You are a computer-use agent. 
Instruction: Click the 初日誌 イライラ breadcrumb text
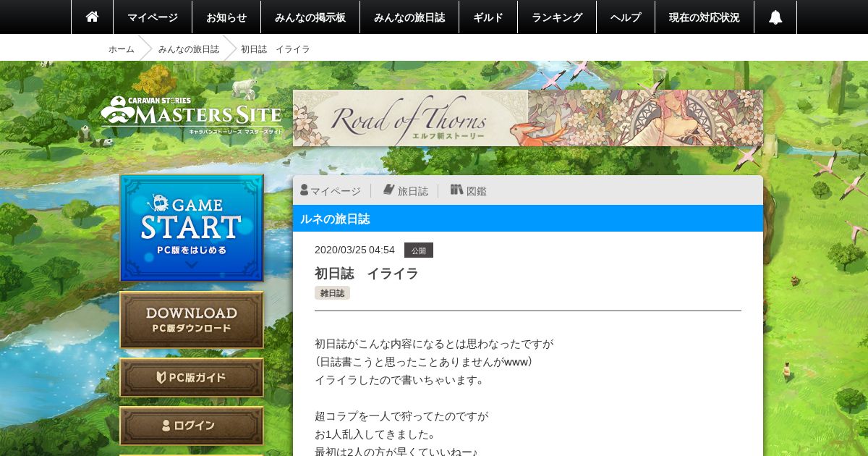click(276, 48)
